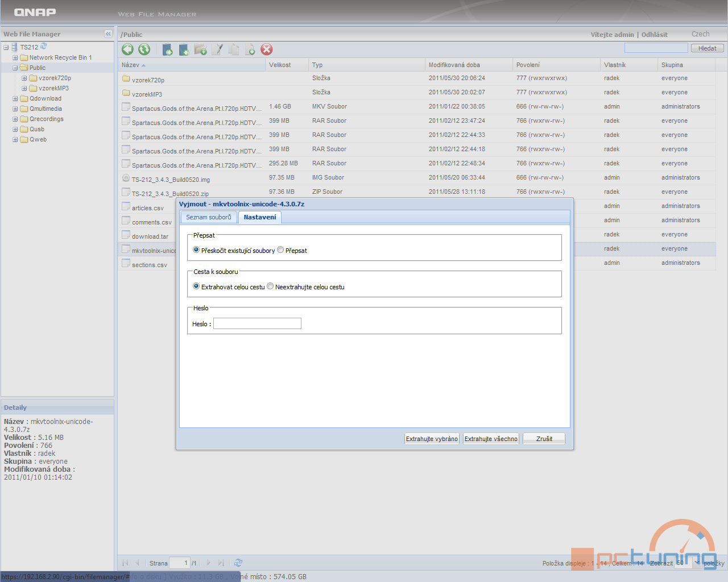Click the copy files toolbar icon

[234, 49]
